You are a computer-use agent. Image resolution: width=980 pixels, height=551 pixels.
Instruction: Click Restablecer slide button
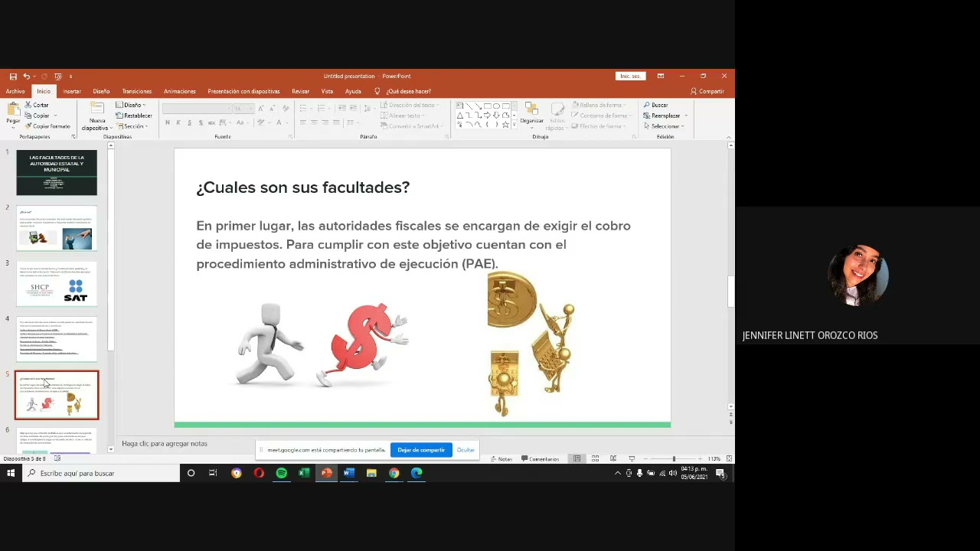134,116
